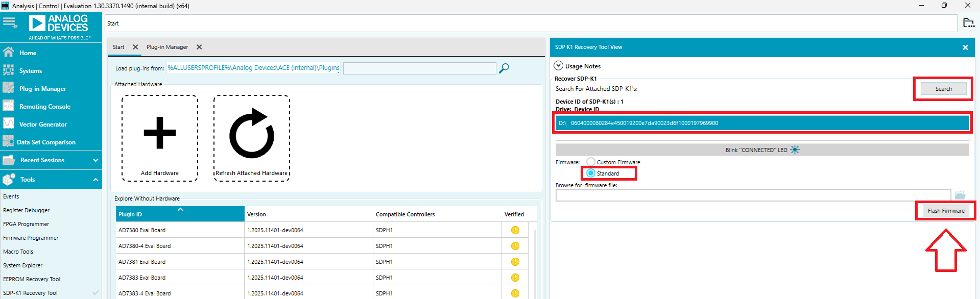Open Data Set Comparison sidebar icon
This screenshot has height=299, width=980.
click(x=8, y=142)
